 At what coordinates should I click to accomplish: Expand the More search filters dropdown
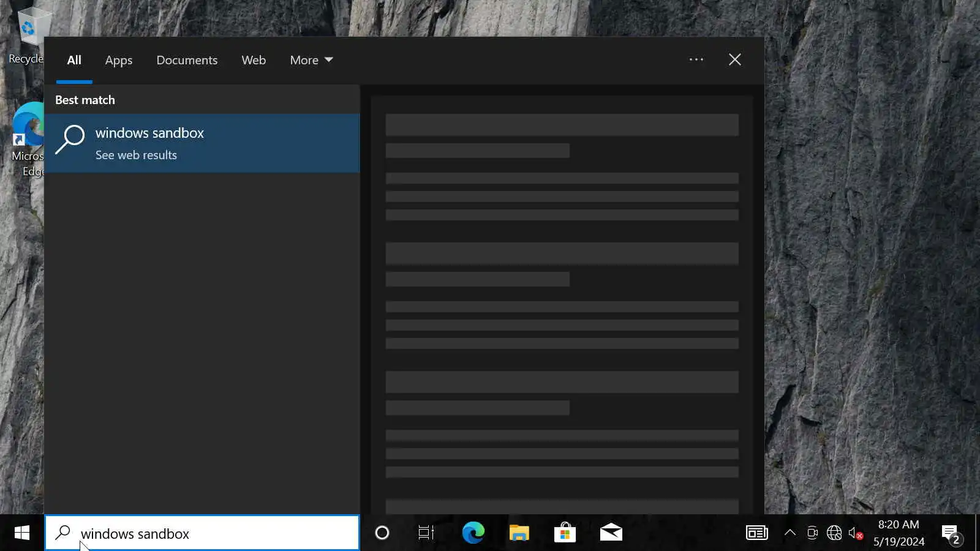click(311, 60)
